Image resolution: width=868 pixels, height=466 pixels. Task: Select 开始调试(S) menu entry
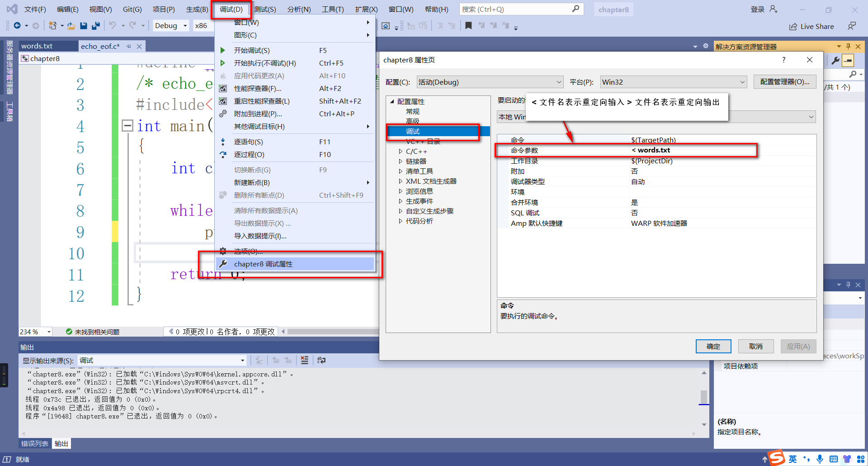295,50
